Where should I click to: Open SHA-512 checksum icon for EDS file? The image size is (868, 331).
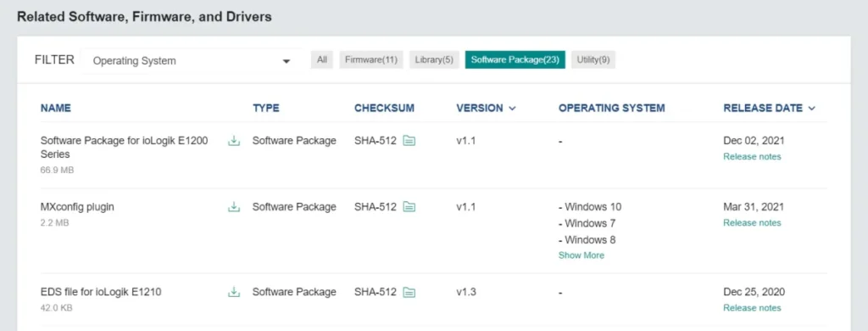click(x=409, y=292)
